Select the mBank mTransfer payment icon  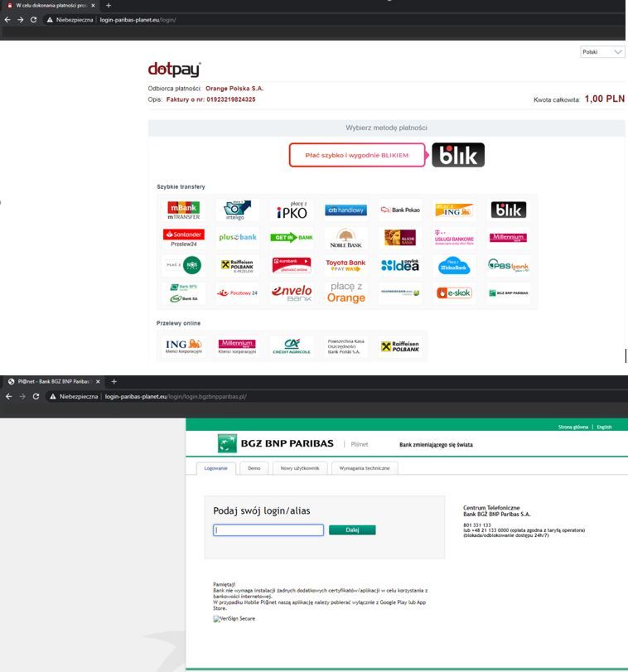(x=183, y=210)
